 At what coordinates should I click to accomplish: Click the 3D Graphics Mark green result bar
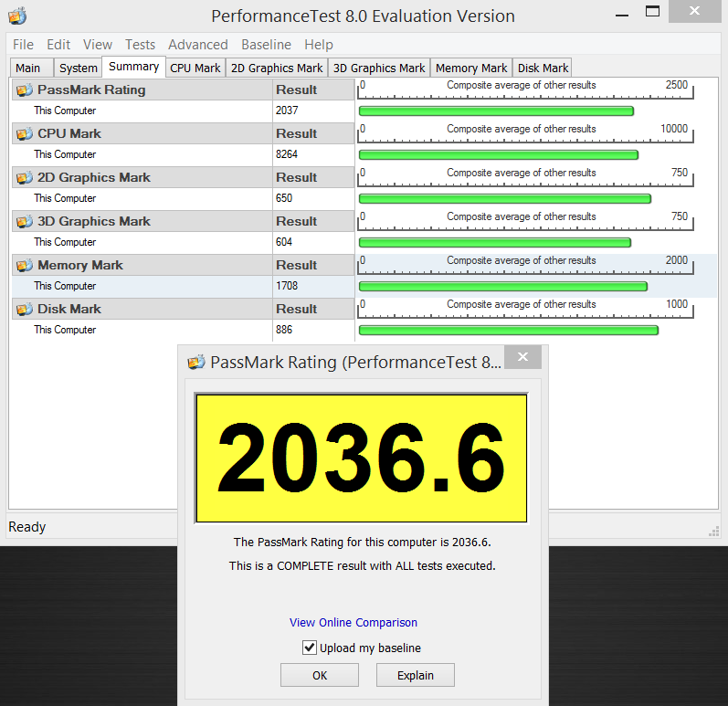click(x=495, y=243)
